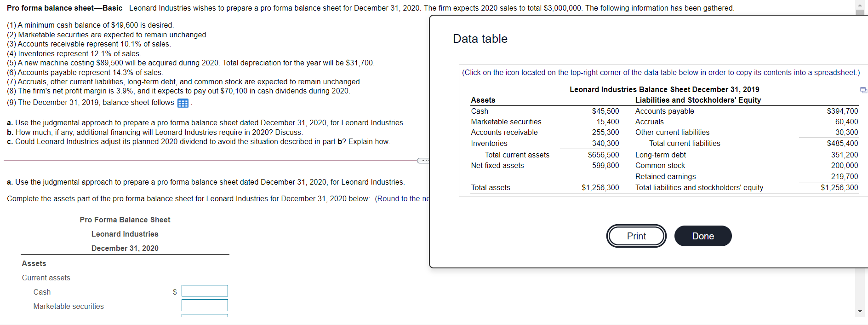This screenshot has width=868, height=325.
Task: Click the scrollbar up arrow
Action: [x=860, y=5]
